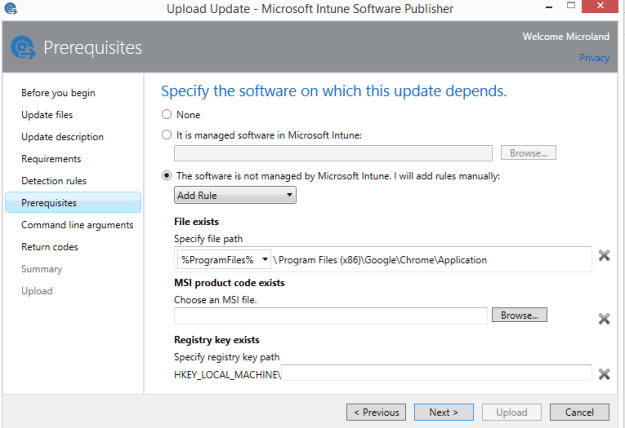Click the registry key path field

coord(436,373)
